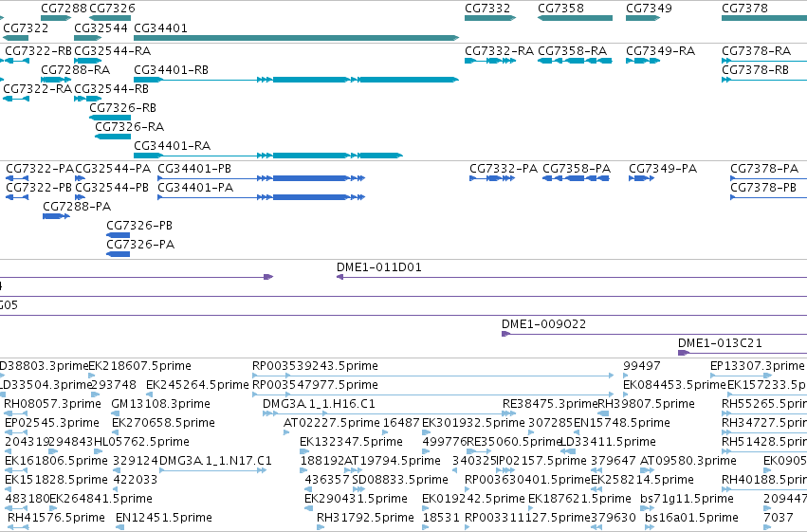Click transcript CG7378-RA

pyautogui.click(x=756, y=51)
